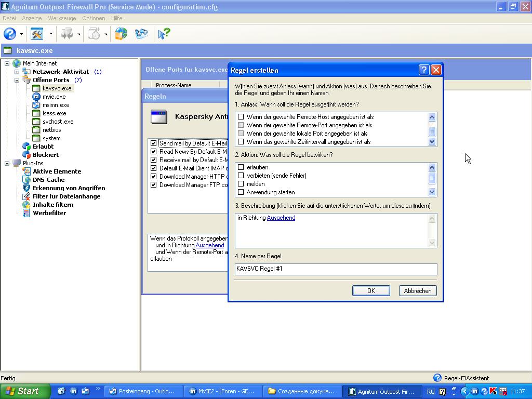Expand hidden quick launch icons chevron
Screen dimensions: 532x399
coord(98,389)
